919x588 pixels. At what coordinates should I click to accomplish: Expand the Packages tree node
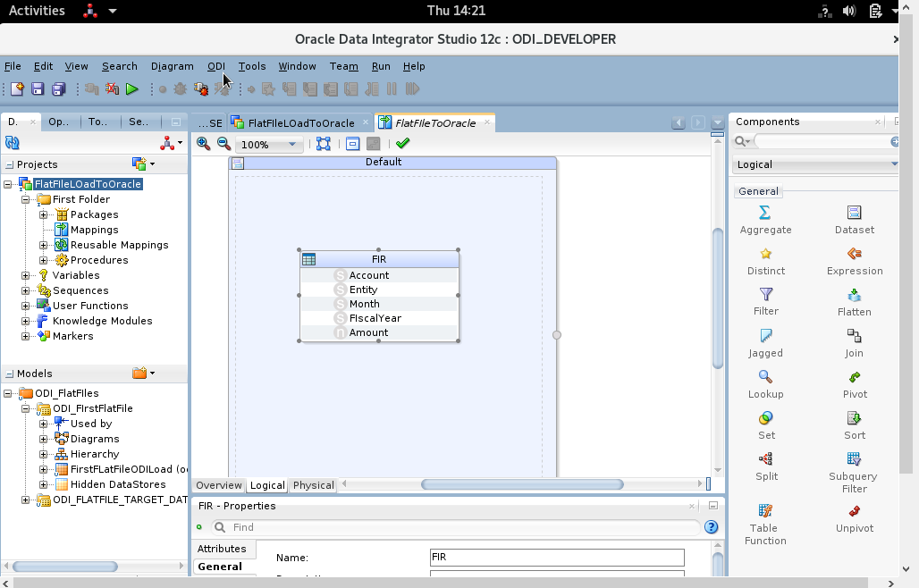42,214
